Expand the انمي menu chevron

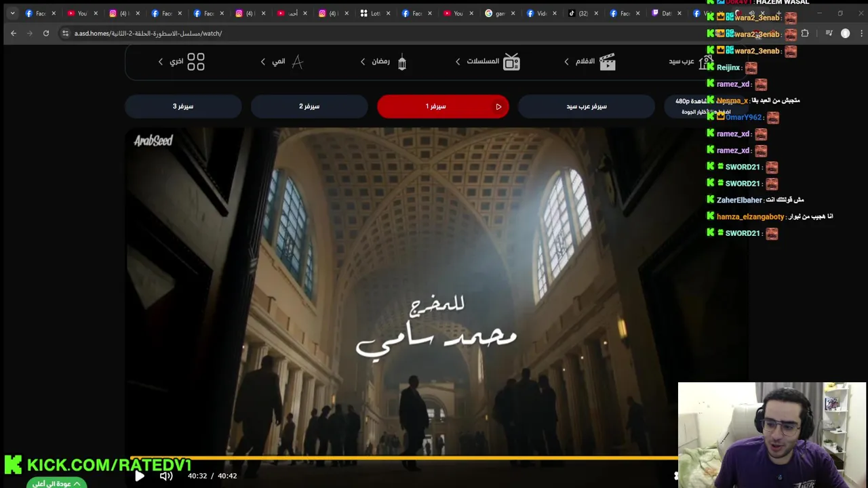(x=263, y=62)
